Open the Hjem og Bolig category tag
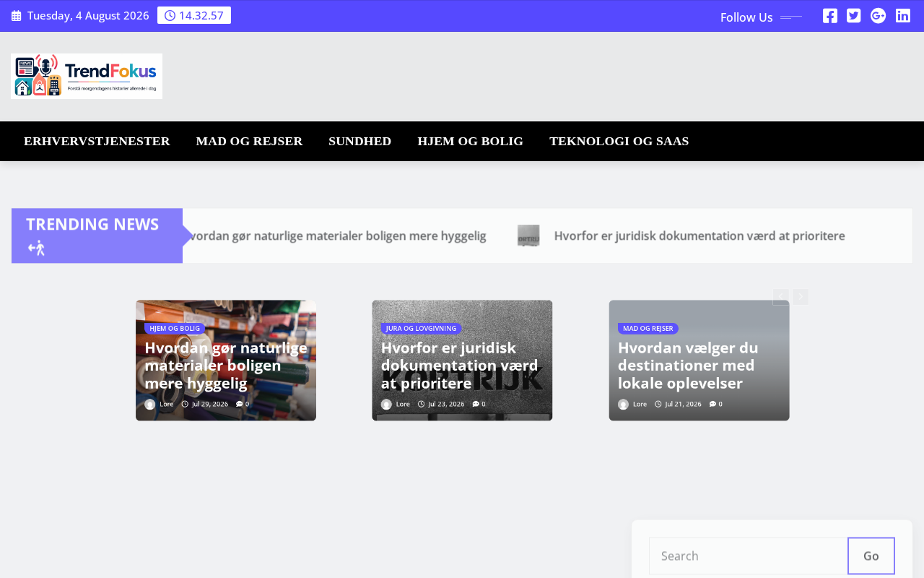This screenshot has width=924, height=578. [175, 329]
